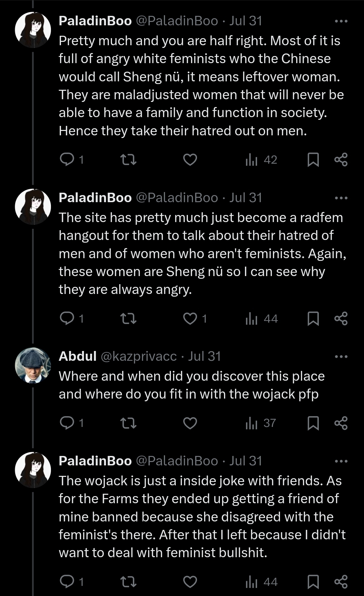The image size is (364, 596).
Task: Open the @kazprivacc profile handle
Action: (x=138, y=356)
